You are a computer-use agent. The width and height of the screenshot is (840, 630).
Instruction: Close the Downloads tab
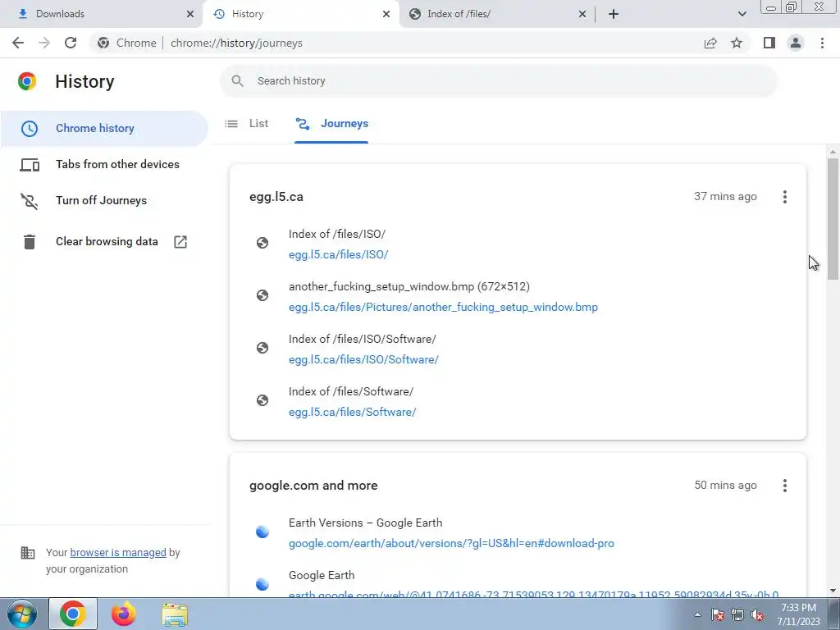click(190, 14)
